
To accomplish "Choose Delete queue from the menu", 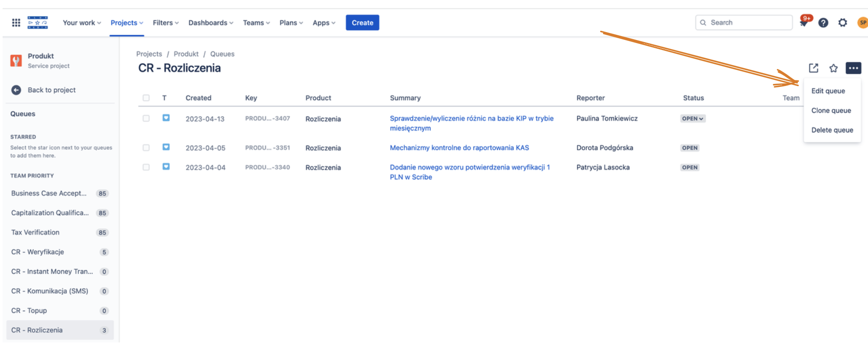I will tap(832, 130).
